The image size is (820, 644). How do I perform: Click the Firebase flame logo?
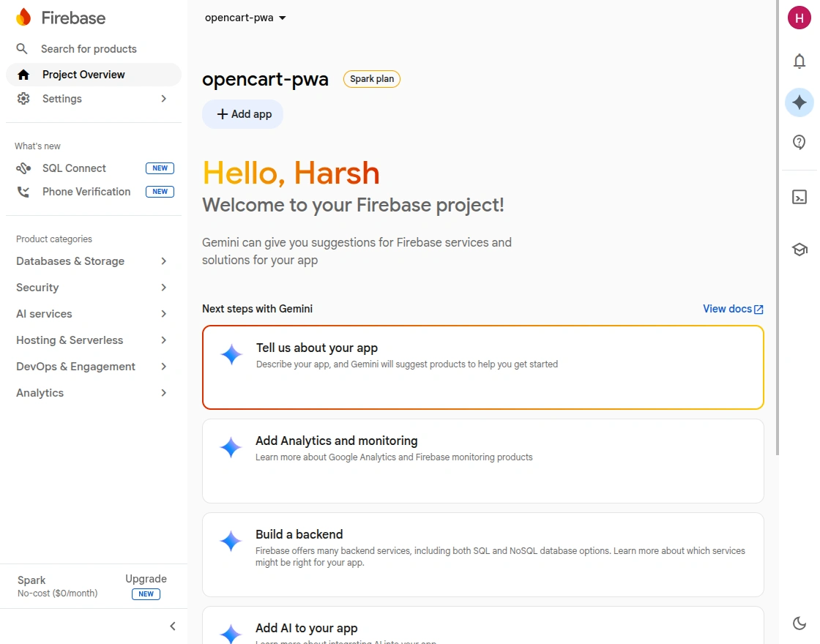tap(23, 18)
